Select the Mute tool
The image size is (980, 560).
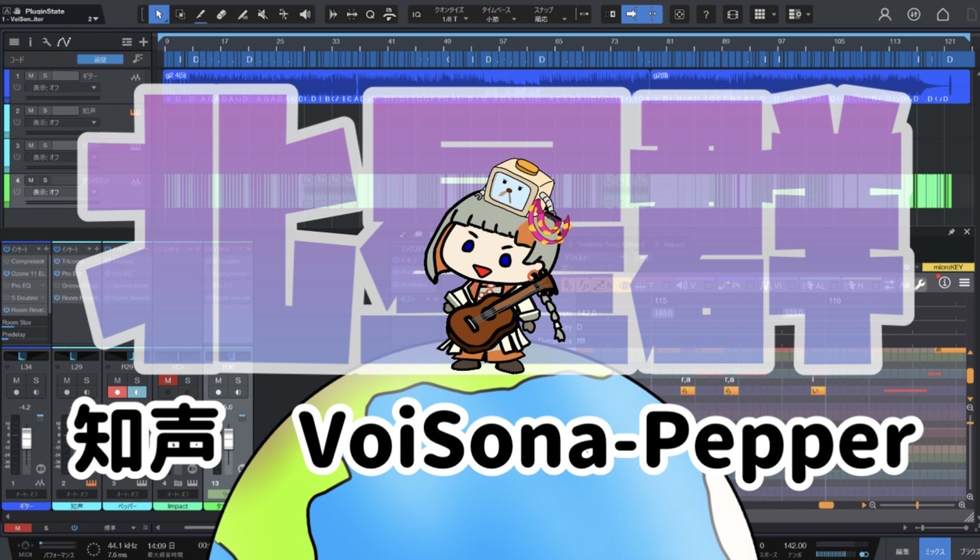[263, 14]
